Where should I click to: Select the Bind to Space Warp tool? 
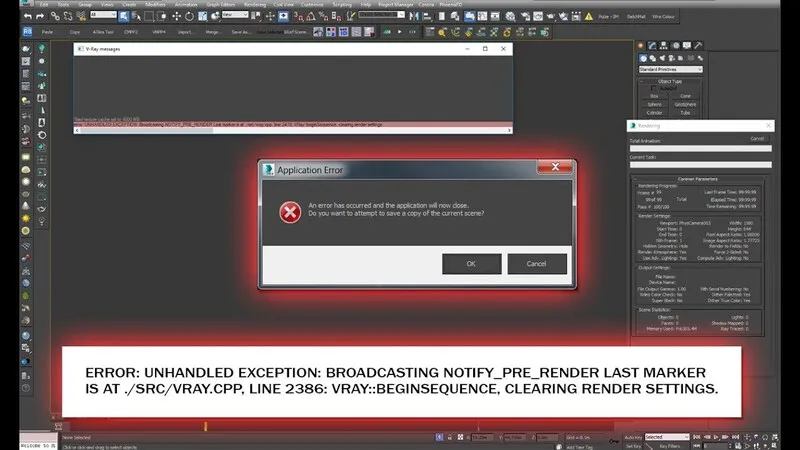[x=81, y=16]
